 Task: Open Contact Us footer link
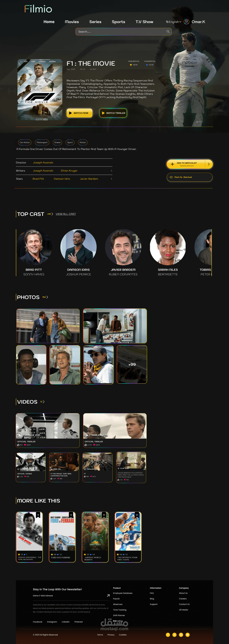184,604
